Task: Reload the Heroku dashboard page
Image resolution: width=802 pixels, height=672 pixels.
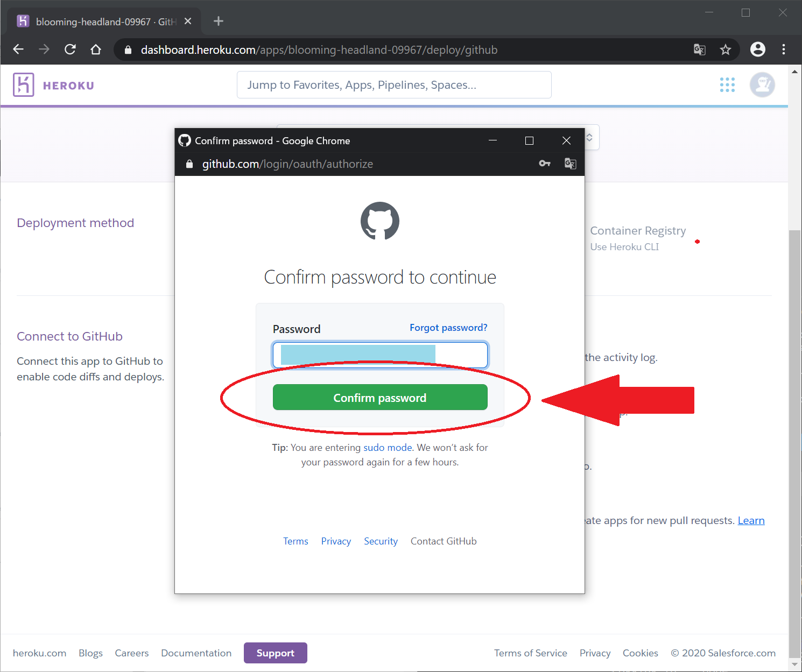Action: (70, 49)
